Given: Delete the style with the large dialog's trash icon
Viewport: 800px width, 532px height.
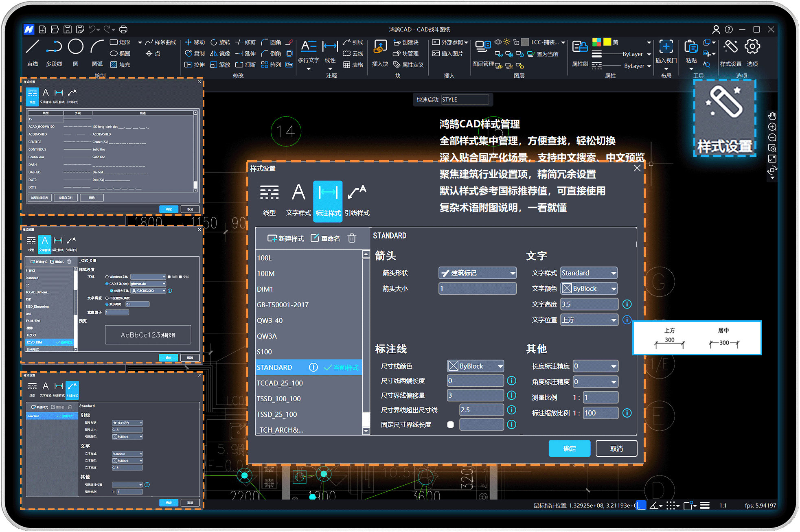Looking at the screenshot, I should click(352, 238).
